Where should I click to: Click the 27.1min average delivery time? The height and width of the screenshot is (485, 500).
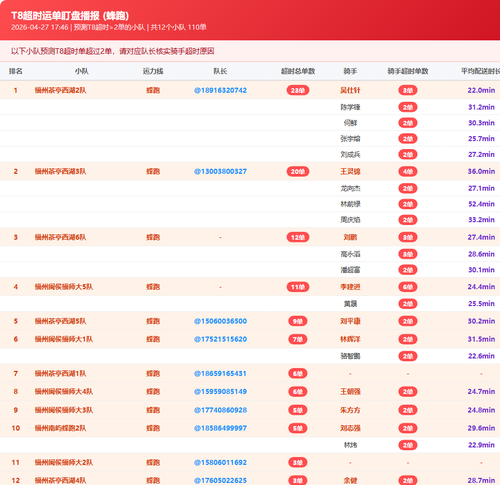(x=481, y=188)
